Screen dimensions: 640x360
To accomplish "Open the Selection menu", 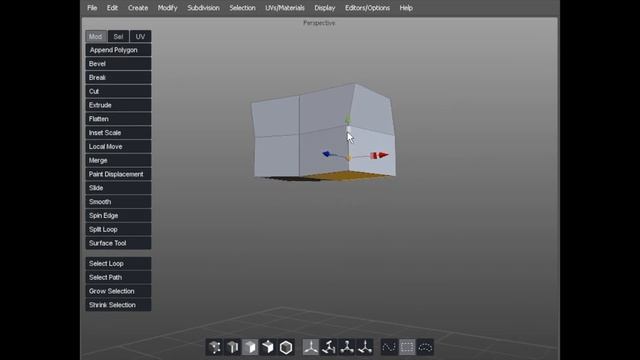I will pyautogui.click(x=242, y=8).
